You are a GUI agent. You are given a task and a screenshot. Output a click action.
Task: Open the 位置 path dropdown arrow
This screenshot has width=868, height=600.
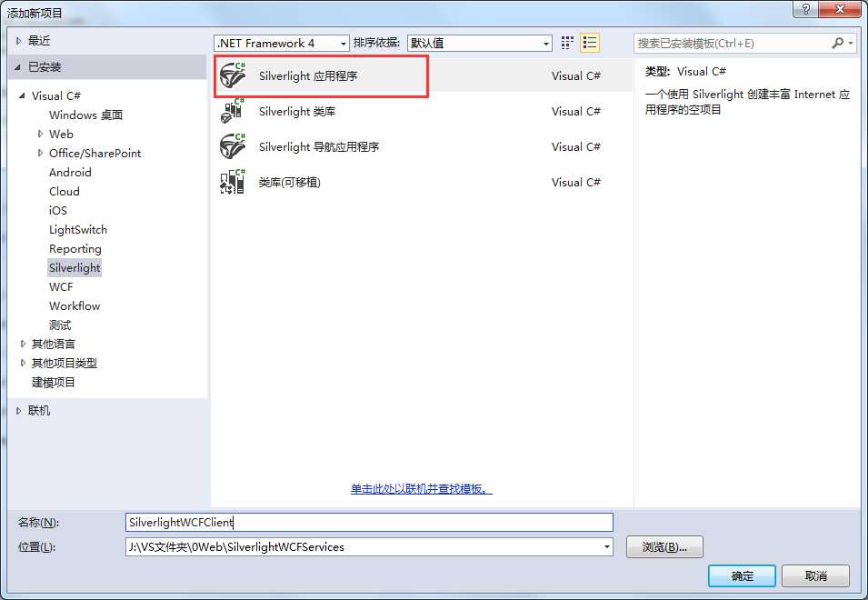pos(607,547)
